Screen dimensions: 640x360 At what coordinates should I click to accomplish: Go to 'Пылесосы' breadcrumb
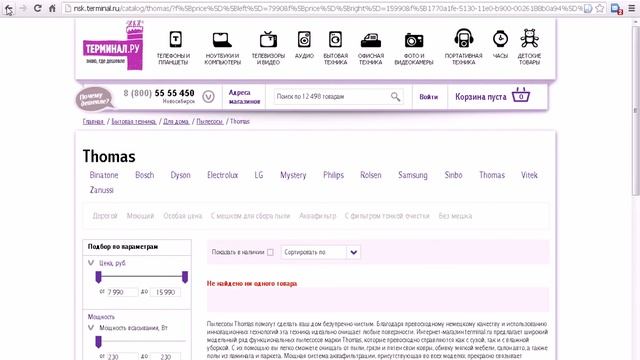[209, 121]
